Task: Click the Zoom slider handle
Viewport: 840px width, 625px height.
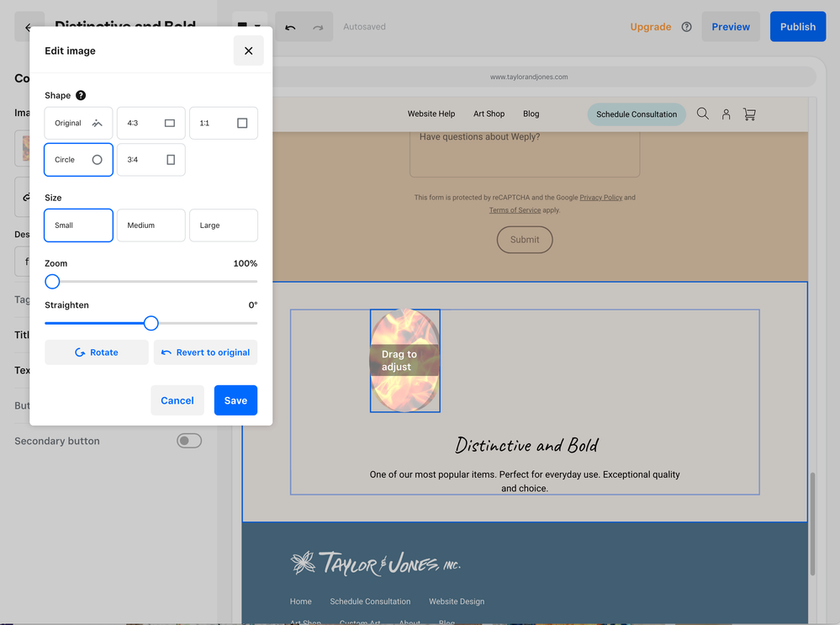Action: coord(53,282)
